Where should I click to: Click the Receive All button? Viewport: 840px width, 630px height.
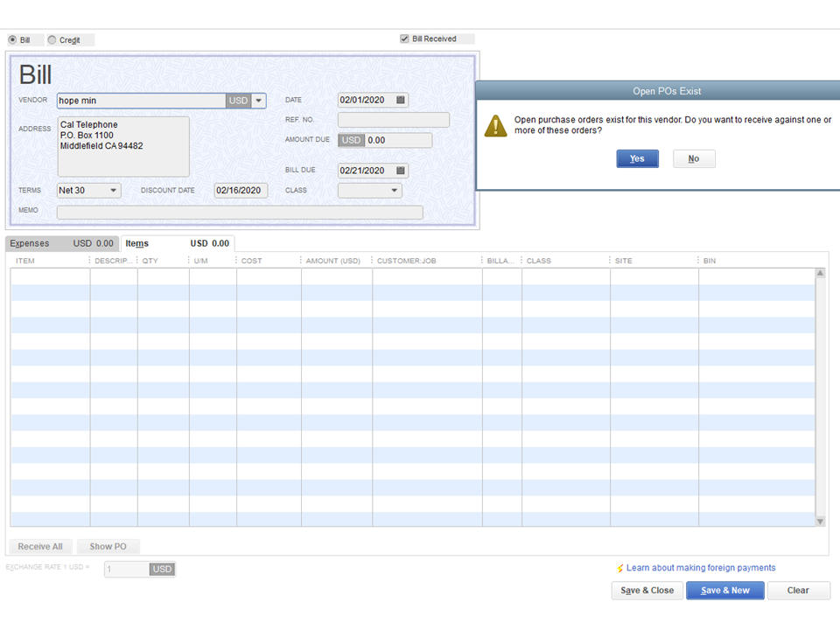[x=40, y=546]
